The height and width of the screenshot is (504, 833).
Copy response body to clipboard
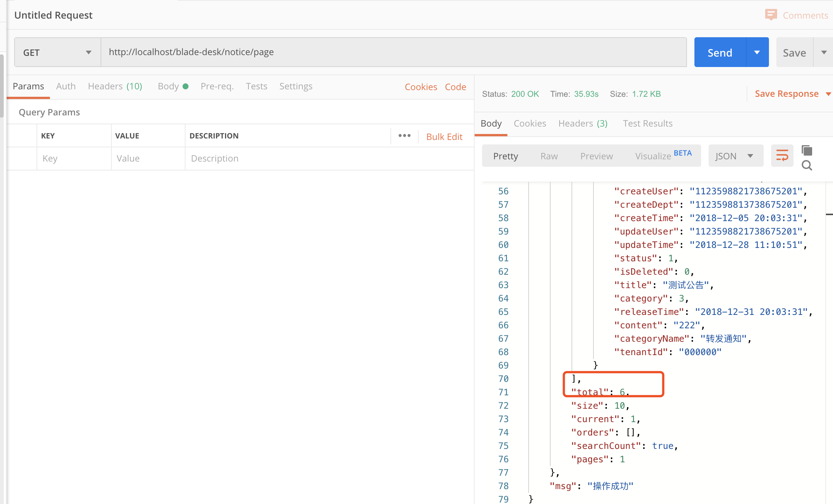coord(807,151)
